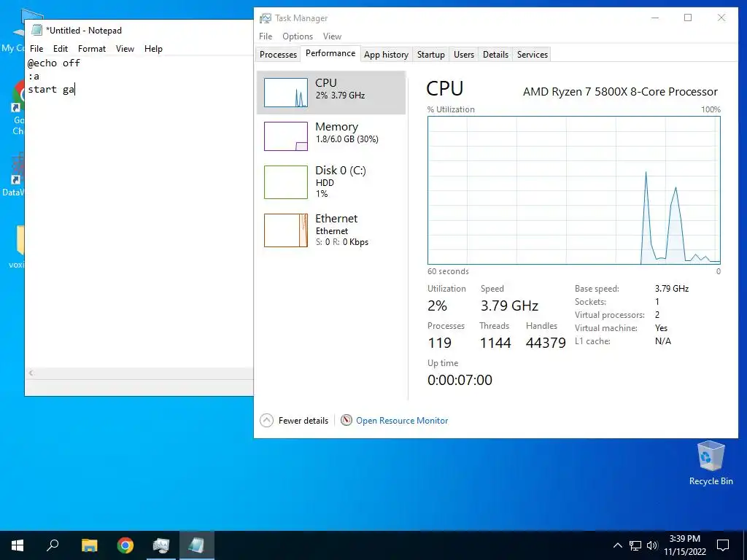Click the "start ga" line in Notepad

[x=51, y=89]
